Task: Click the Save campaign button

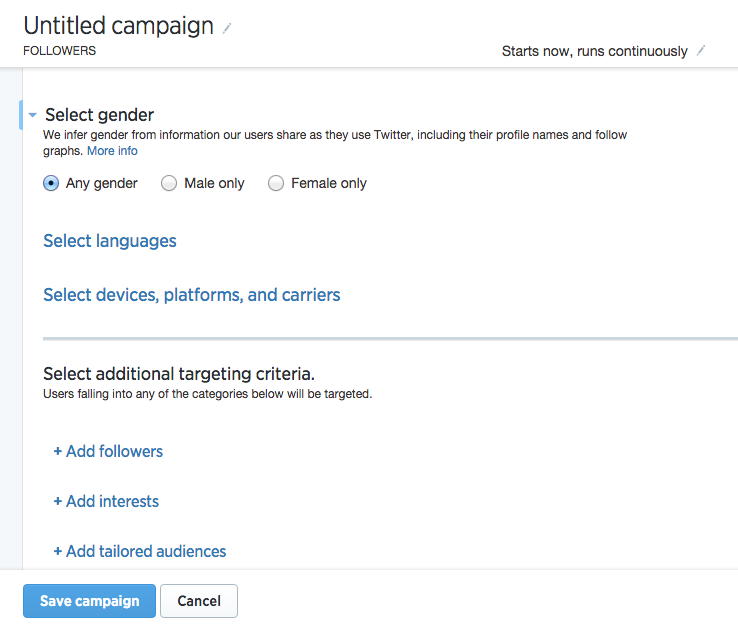Action: [x=89, y=601]
